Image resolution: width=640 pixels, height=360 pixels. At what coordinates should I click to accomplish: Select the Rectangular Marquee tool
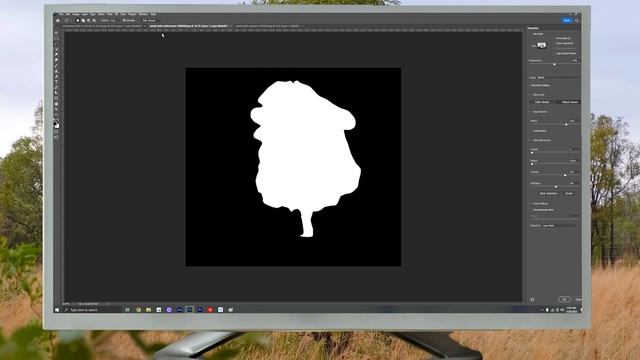pyautogui.click(x=57, y=38)
